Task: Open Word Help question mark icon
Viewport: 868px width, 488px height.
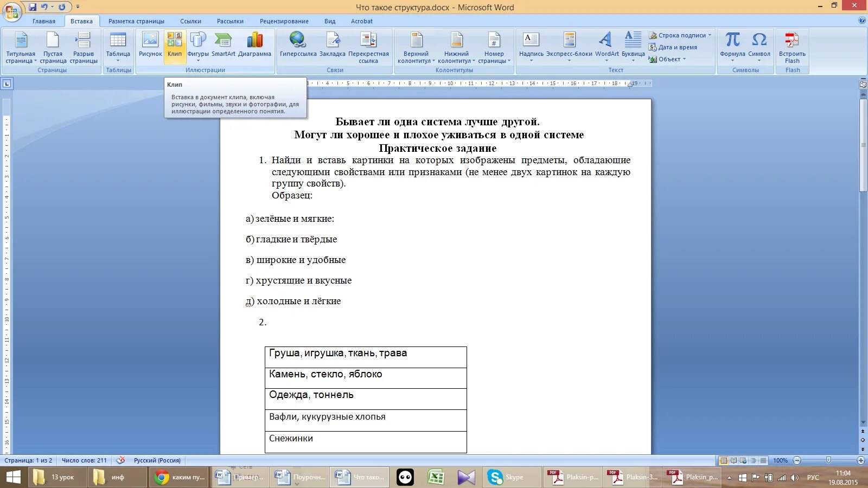Action: (862, 21)
